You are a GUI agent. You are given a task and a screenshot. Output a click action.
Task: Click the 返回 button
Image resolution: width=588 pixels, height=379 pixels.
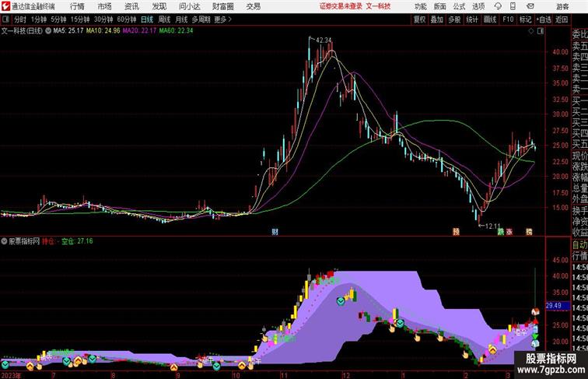click(562, 19)
